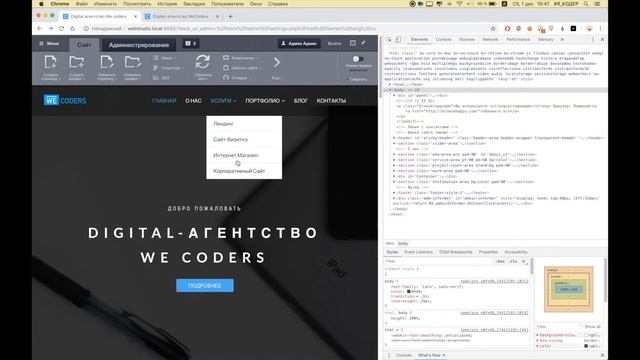Open the Bitrix Меню hamburger button
The image size is (640, 360).
point(49,43)
